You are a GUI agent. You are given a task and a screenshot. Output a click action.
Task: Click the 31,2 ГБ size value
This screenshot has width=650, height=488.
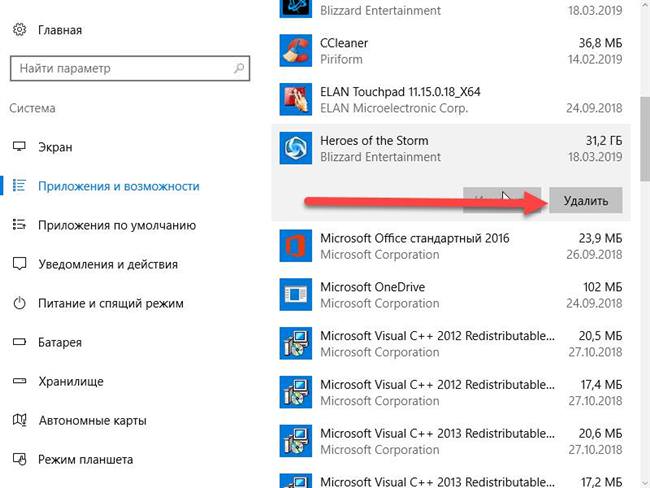[604, 141]
